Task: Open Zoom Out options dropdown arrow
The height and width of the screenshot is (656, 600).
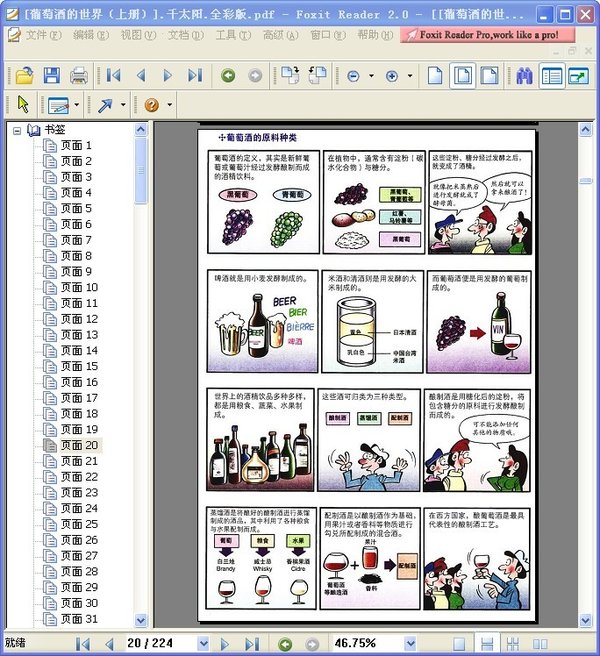Action: pos(371,76)
